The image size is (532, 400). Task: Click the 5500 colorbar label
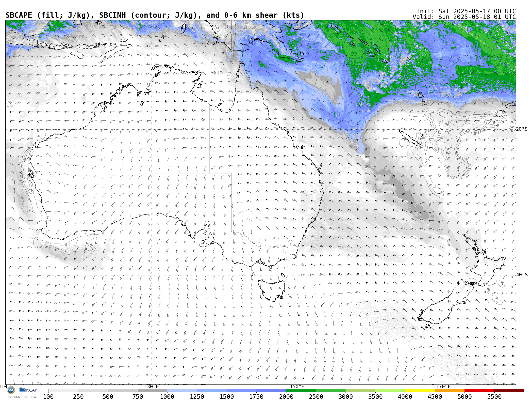click(494, 397)
